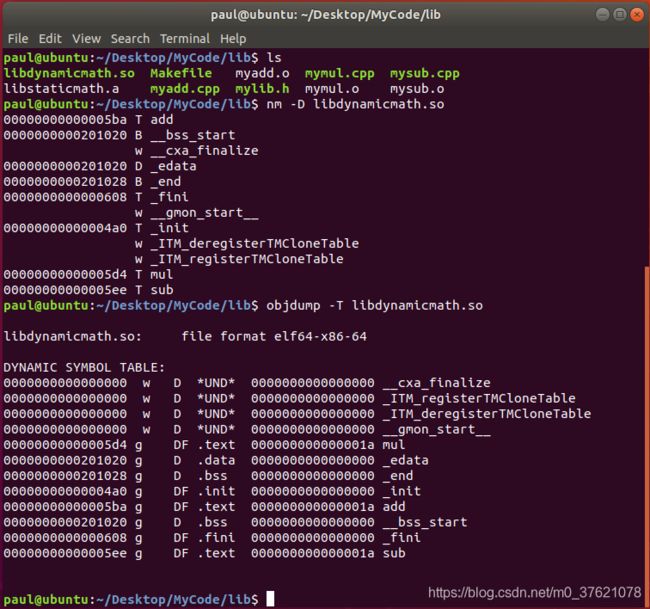This screenshot has width=650, height=609.
Task: Click libdynamicmath.so in the ls output
Action: coord(69,73)
